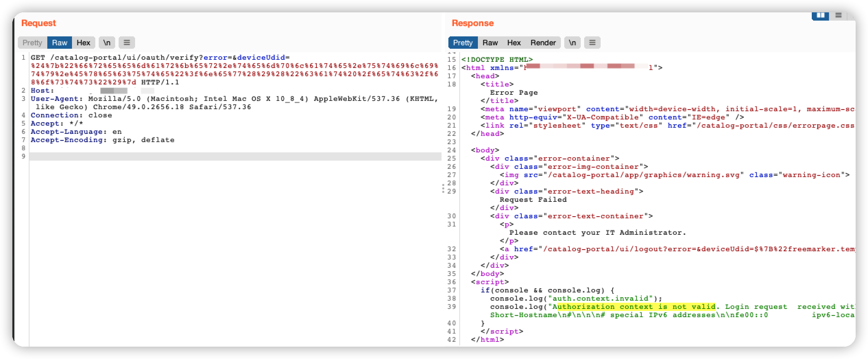Click the 'Accept: */*' header line
868x359 pixels.
57,124
